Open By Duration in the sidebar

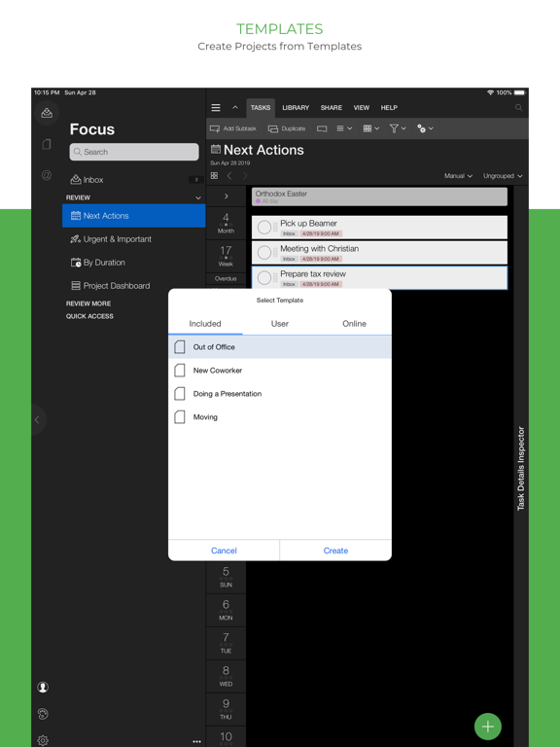tap(134, 263)
